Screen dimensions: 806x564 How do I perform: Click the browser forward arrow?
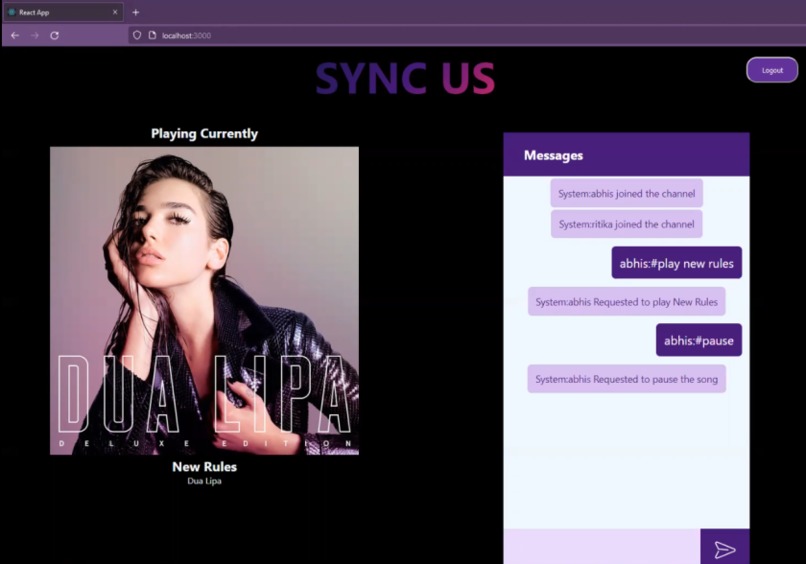(x=34, y=35)
